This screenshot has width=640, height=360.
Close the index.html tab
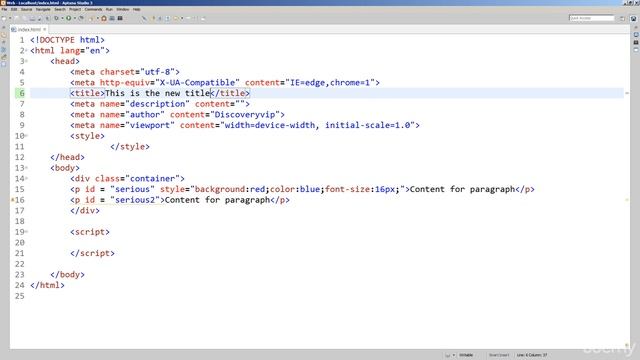click(x=44, y=29)
